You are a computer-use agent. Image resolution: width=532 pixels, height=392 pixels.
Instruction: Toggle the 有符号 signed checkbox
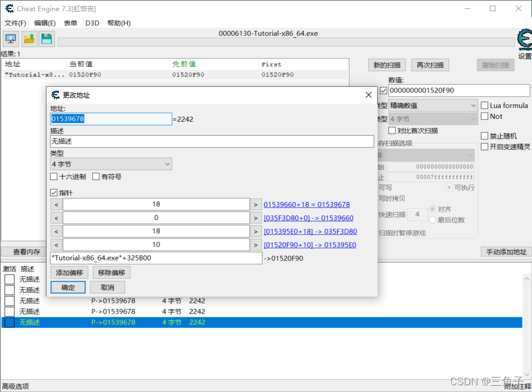pyautogui.click(x=96, y=177)
